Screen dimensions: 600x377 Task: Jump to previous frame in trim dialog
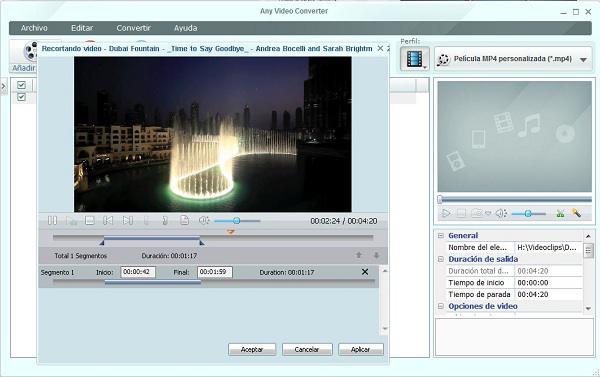pos(108,220)
